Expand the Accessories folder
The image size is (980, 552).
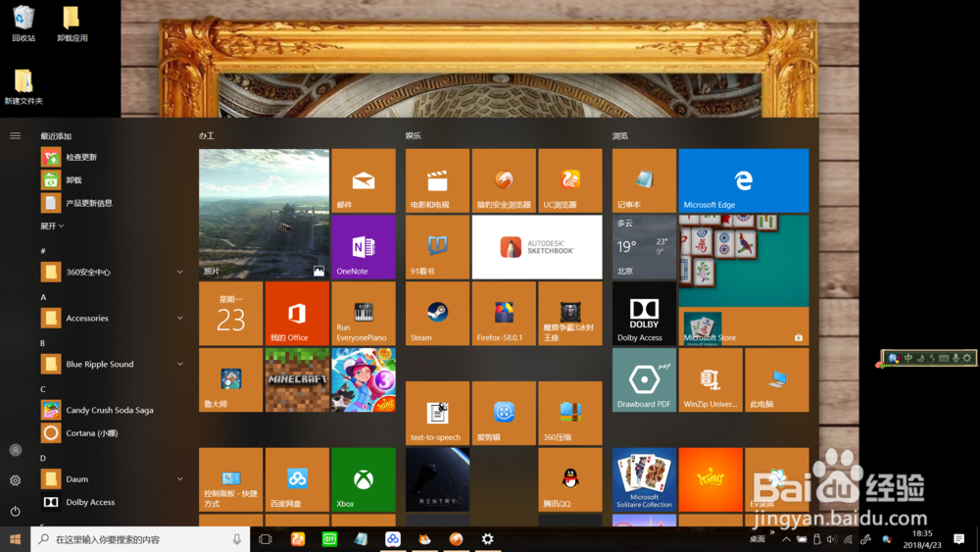point(113,319)
